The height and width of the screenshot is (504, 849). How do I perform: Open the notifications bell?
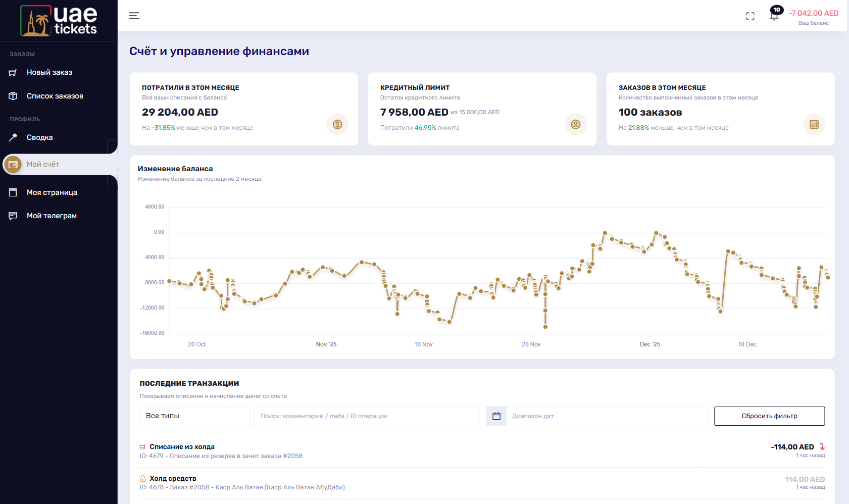[x=774, y=15]
